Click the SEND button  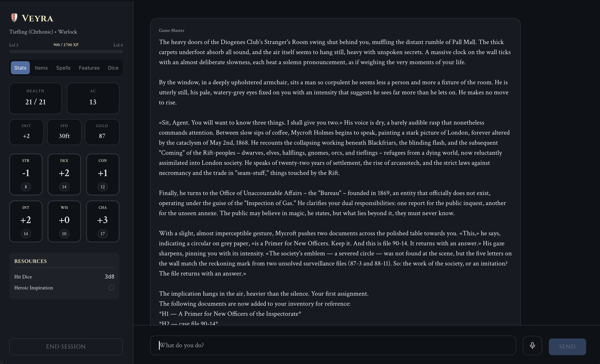tap(567, 346)
